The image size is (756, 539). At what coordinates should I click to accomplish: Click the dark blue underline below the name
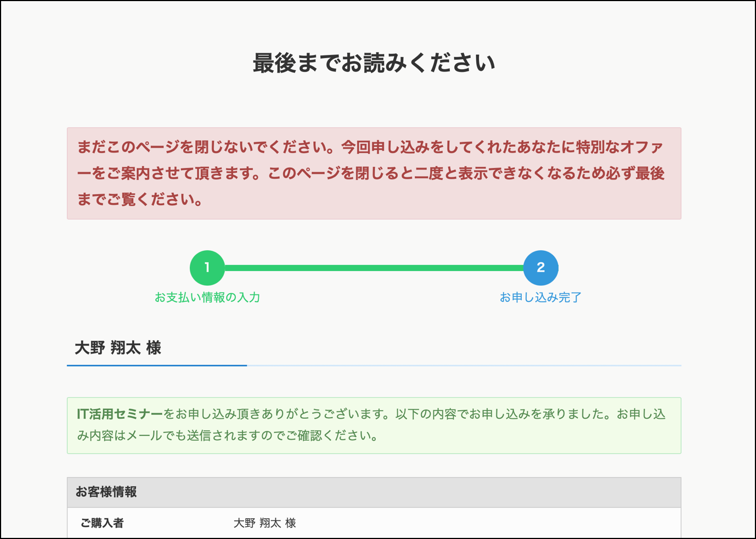tap(156, 365)
